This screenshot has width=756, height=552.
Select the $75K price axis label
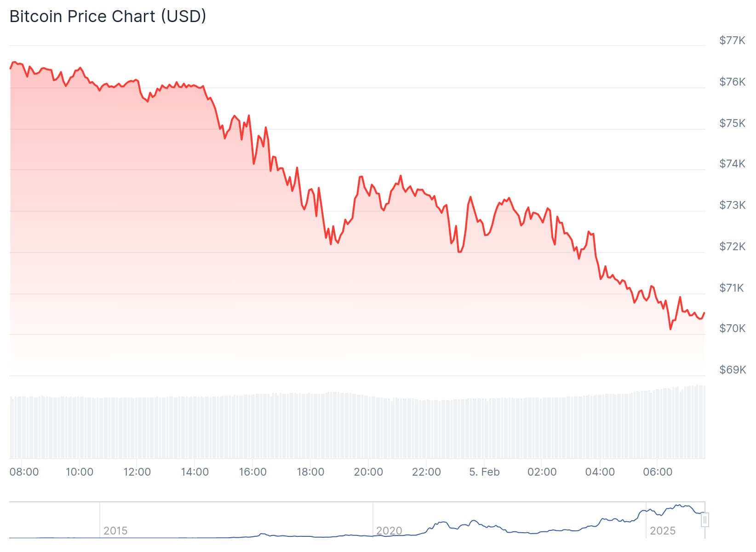coord(732,123)
